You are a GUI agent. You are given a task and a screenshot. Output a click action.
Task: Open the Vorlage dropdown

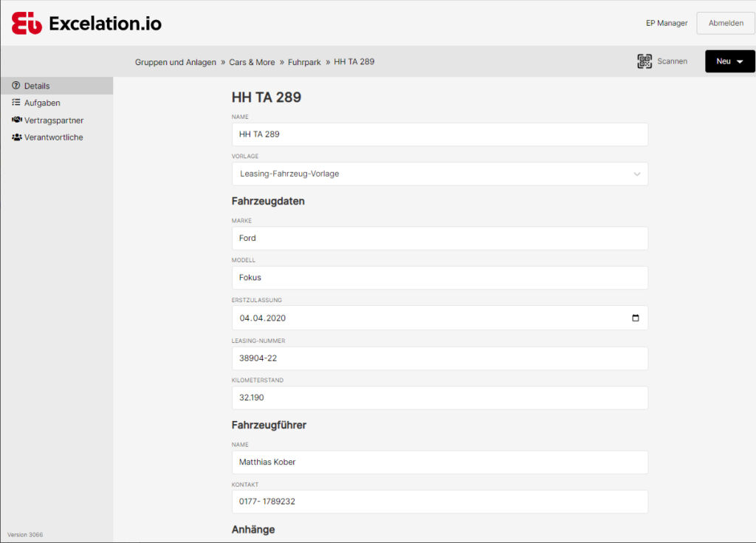coord(440,174)
